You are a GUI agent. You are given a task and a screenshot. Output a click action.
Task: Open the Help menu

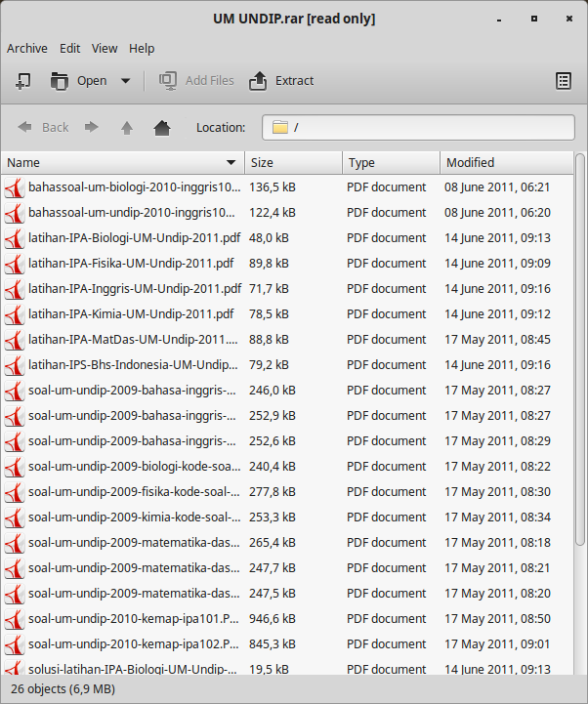coord(142,49)
